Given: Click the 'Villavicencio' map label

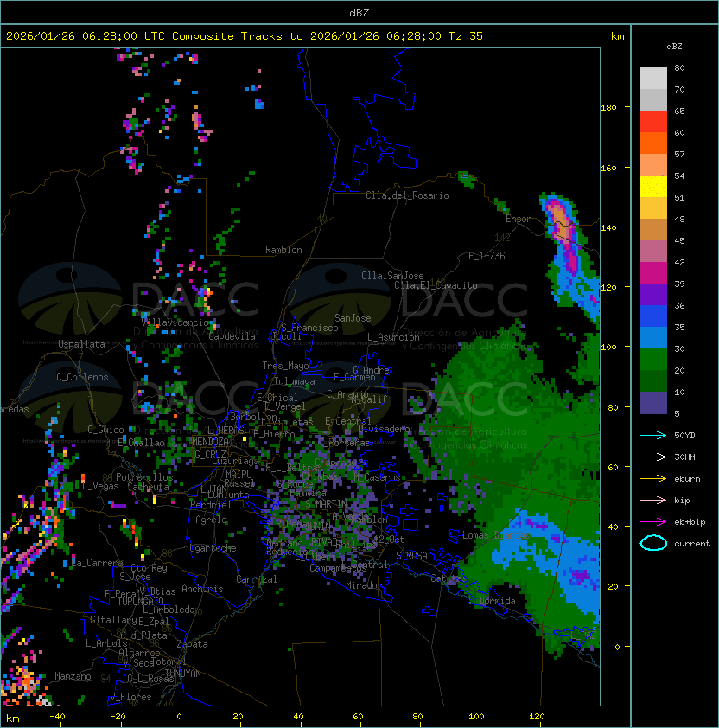Looking at the screenshot, I should point(175,322).
